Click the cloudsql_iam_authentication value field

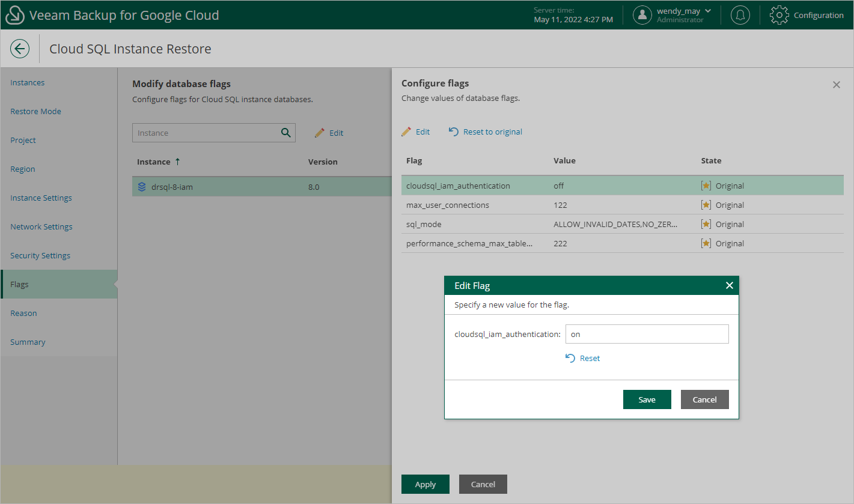pyautogui.click(x=647, y=334)
